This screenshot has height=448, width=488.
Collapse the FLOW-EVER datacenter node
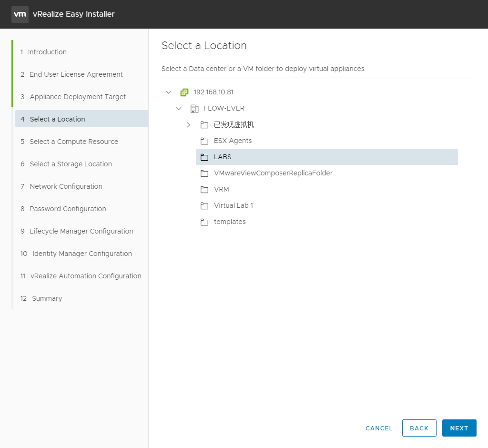click(x=179, y=108)
